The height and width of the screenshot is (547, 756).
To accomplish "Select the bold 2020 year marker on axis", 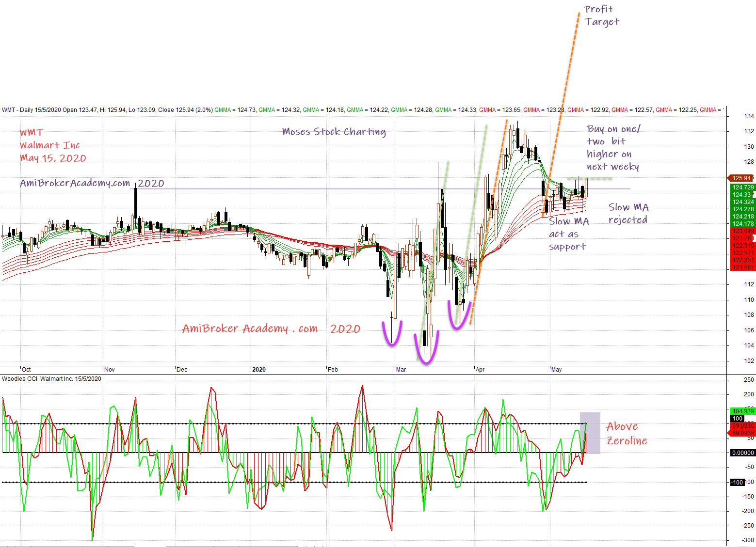I will click(259, 370).
